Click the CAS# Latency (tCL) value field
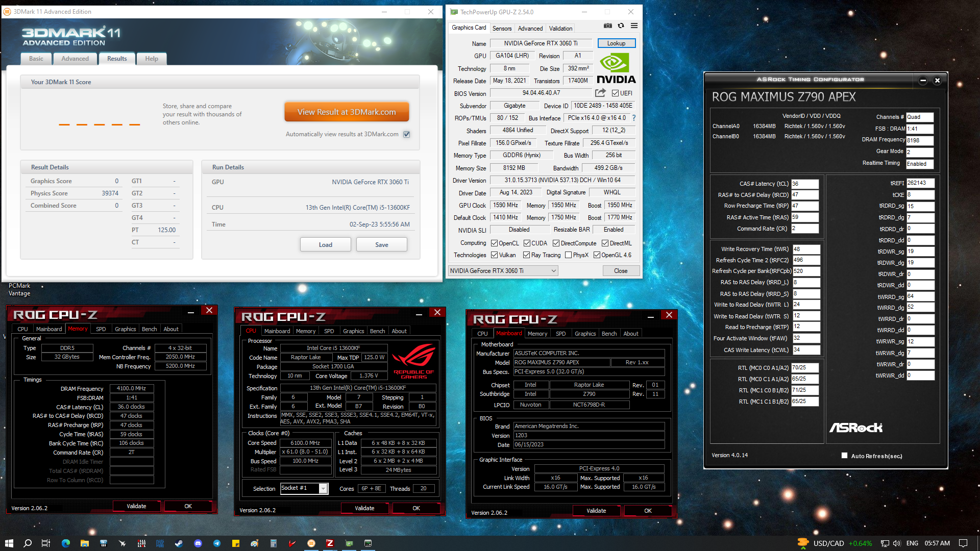The width and height of the screenshot is (980, 551). pos(805,184)
